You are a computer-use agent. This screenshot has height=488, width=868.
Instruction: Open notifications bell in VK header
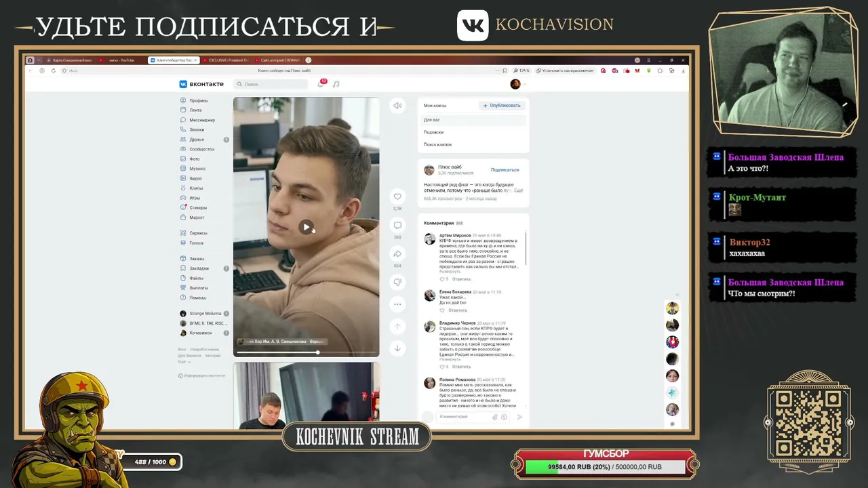pyautogui.click(x=321, y=84)
